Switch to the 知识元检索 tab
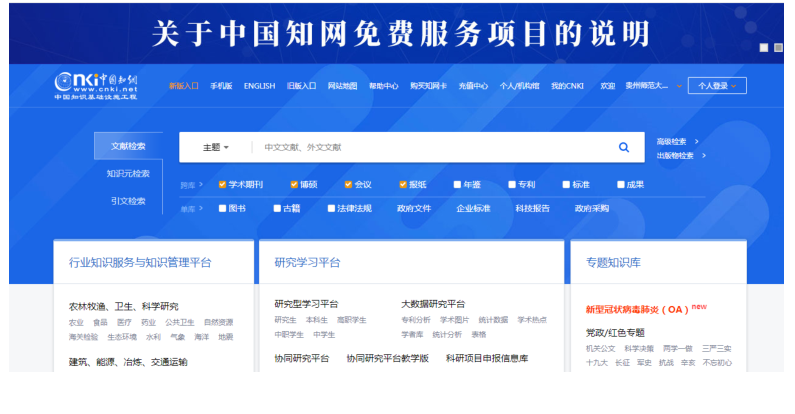 (x=128, y=173)
